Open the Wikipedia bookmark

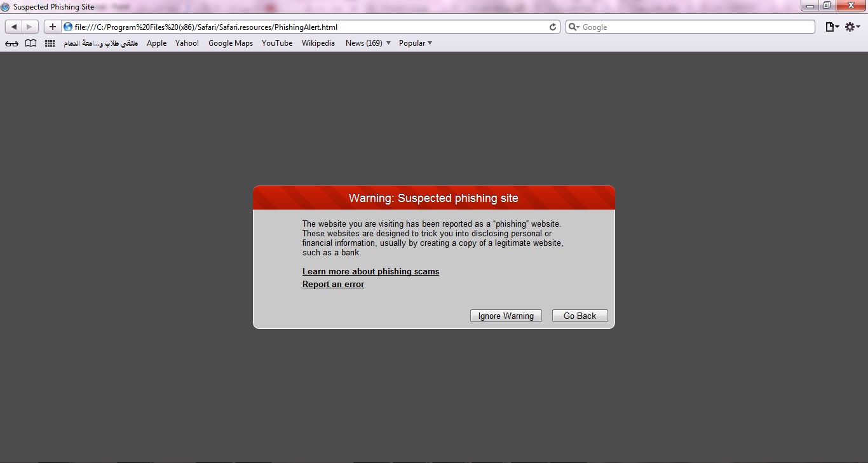[318, 43]
